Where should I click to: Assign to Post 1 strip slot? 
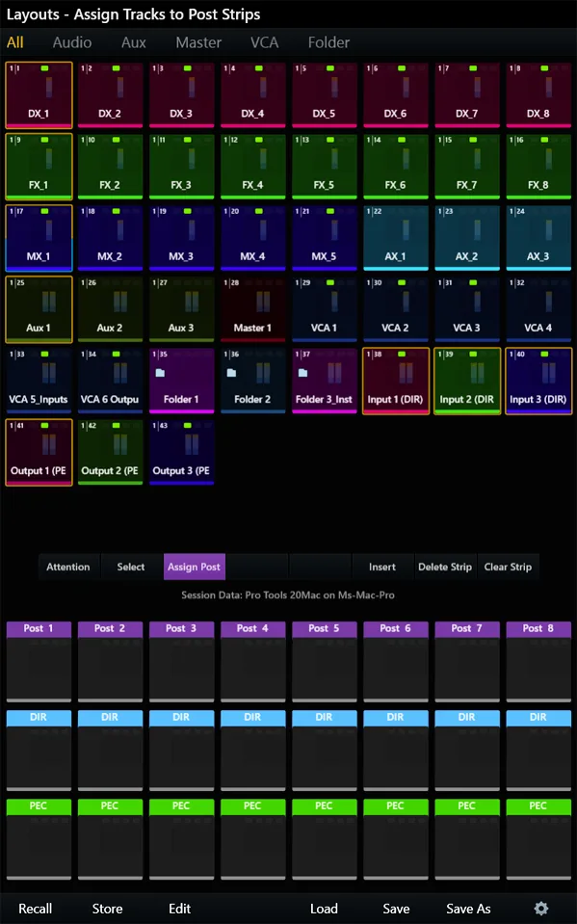click(x=39, y=661)
